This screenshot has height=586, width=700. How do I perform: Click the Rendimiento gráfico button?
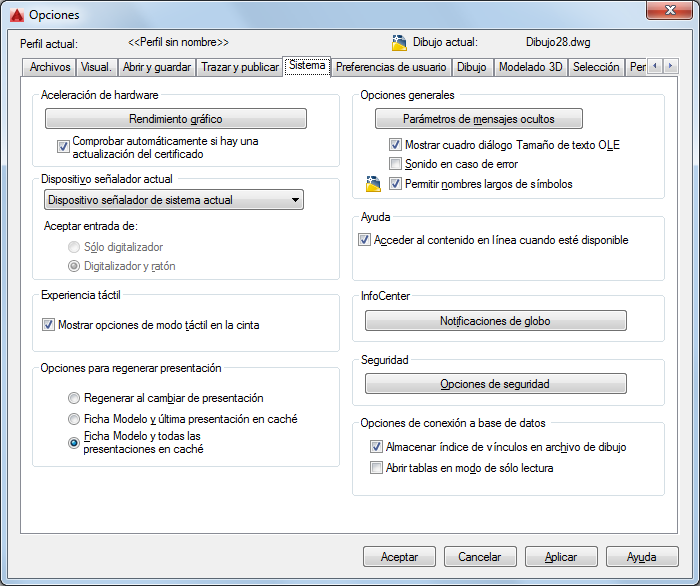176,119
